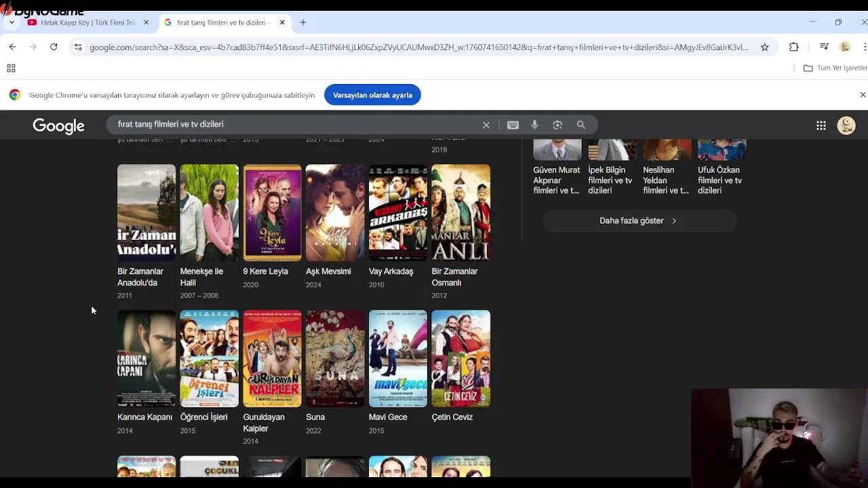Dismiss the default browser notification bar
Screen dimensions: 868x488
click(863, 95)
